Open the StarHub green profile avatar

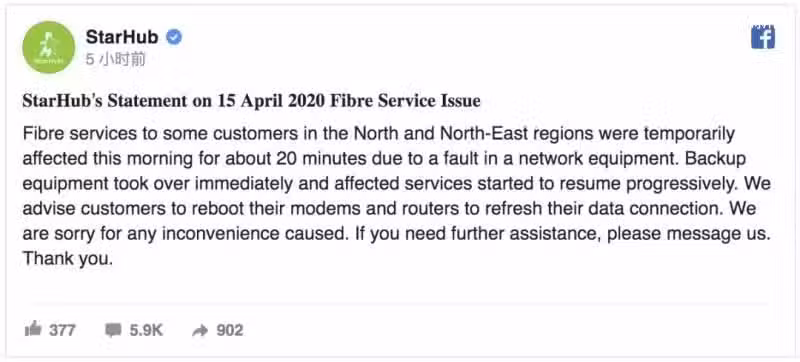[x=48, y=47]
